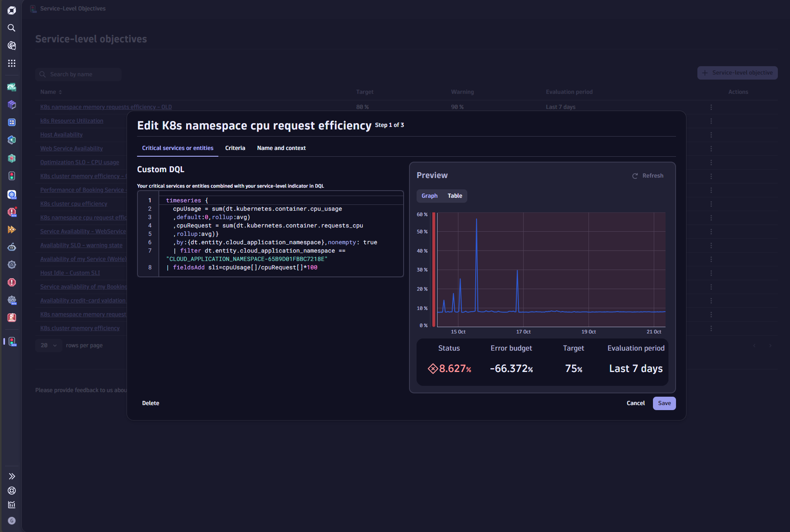Select the Service-Level Objectives sidebar icon
Image resolution: width=790 pixels, height=532 pixels.
click(12, 342)
